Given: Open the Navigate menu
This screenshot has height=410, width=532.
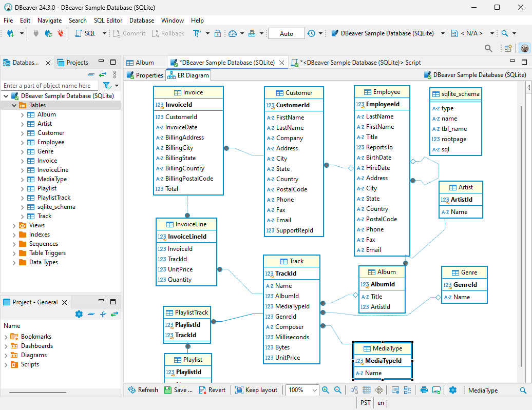Looking at the screenshot, I should tap(49, 21).
